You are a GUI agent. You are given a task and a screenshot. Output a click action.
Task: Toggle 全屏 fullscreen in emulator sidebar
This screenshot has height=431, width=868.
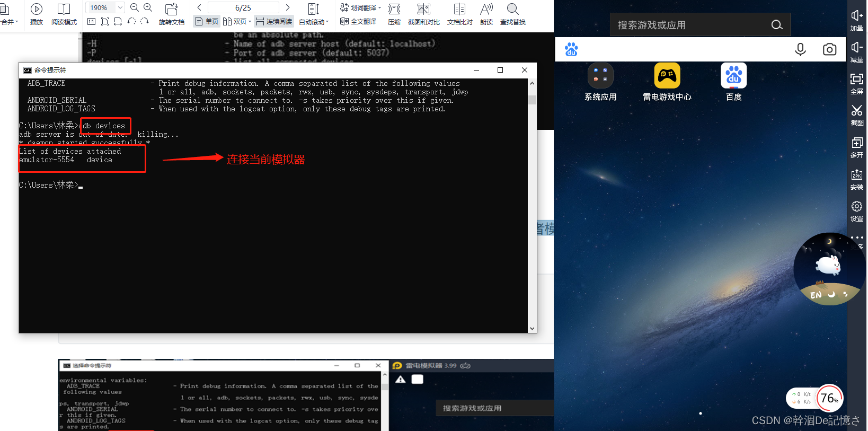point(857,84)
